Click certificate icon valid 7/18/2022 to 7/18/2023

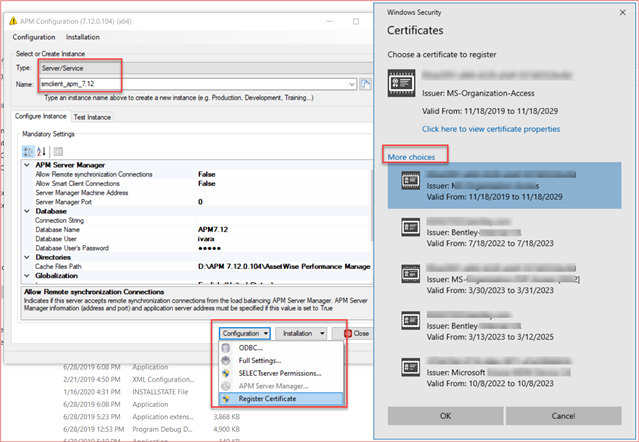tap(410, 227)
